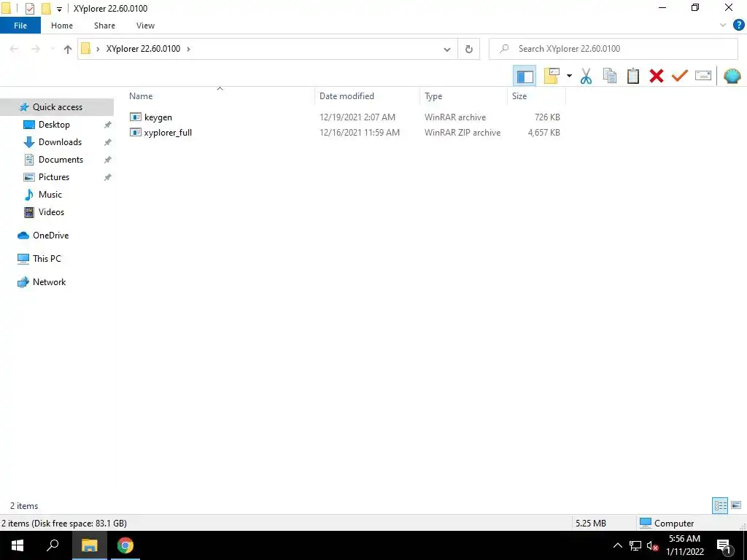Launch Google Chrome from taskbar
747x560 pixels.
125,545
